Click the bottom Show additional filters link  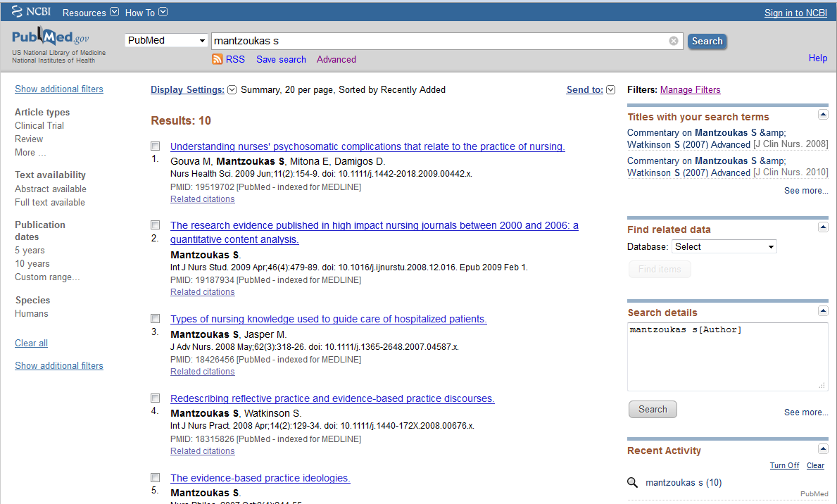click(x=58, y=366)
